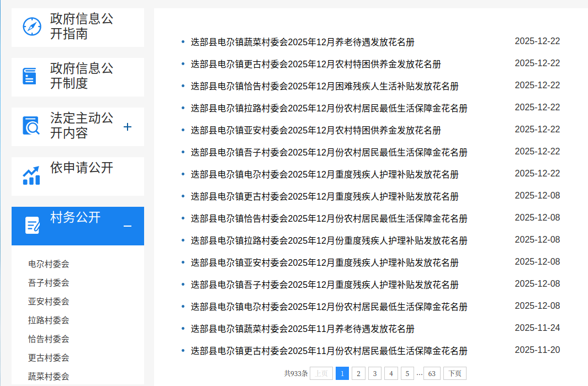The image size is (588, 386).
Task: Click the edit note icon beside 村务公开
Action: click(x=33, y=225)
